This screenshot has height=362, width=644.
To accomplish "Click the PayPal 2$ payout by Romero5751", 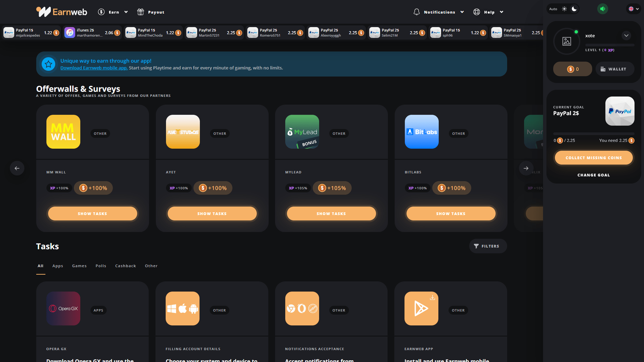I will click(275, 33).
